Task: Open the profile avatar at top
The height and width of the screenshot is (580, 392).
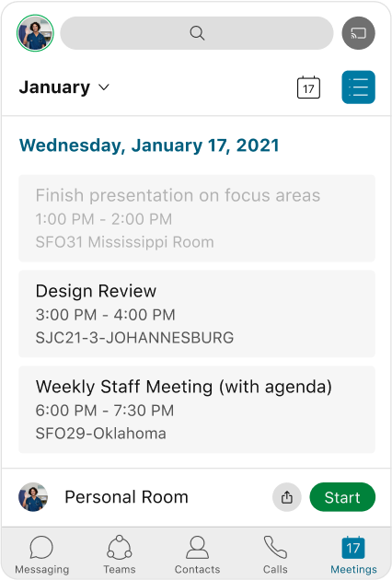Action: [x=35, y=33]
